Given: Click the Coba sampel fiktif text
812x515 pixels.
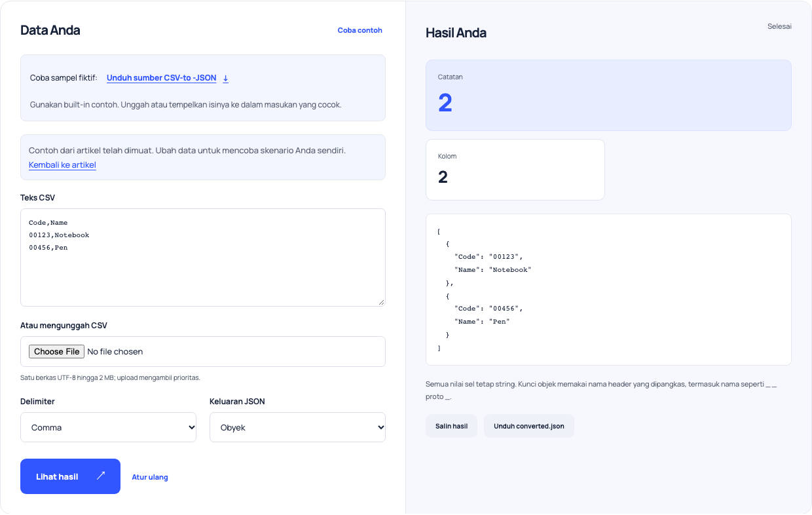Looking at the screenshot, I should [64, 78].
